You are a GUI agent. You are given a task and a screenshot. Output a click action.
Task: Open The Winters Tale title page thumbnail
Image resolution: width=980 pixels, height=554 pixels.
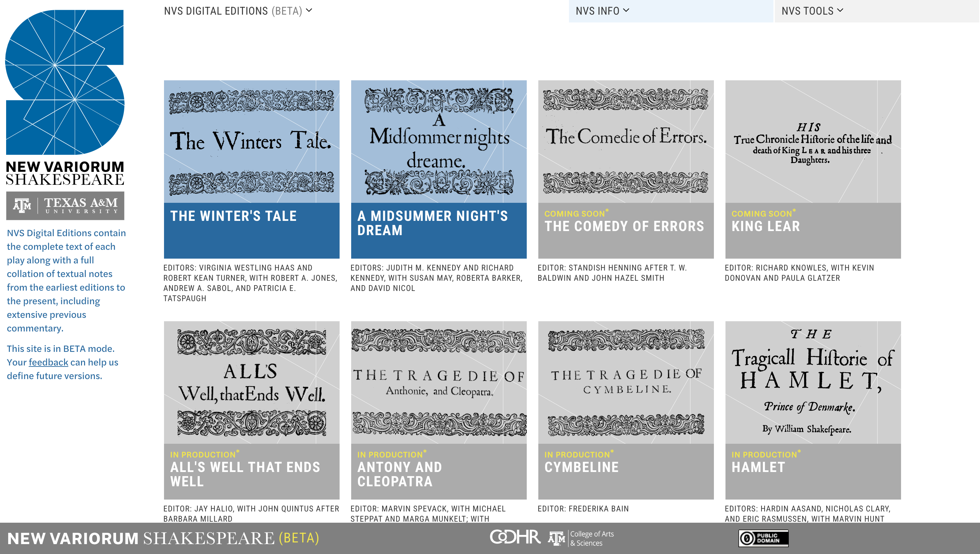251,141
